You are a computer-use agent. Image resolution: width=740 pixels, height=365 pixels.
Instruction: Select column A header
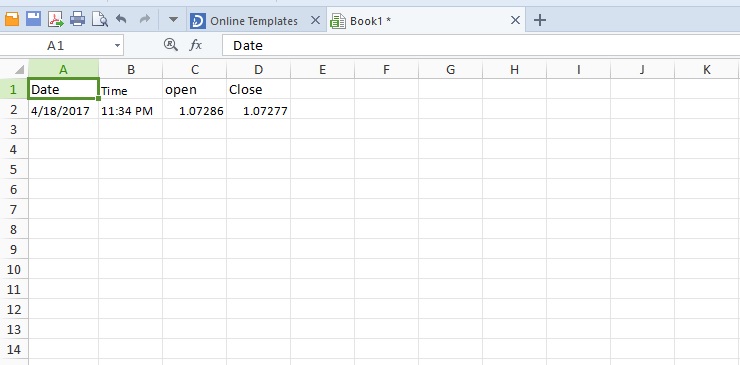(x=63, y=69)
